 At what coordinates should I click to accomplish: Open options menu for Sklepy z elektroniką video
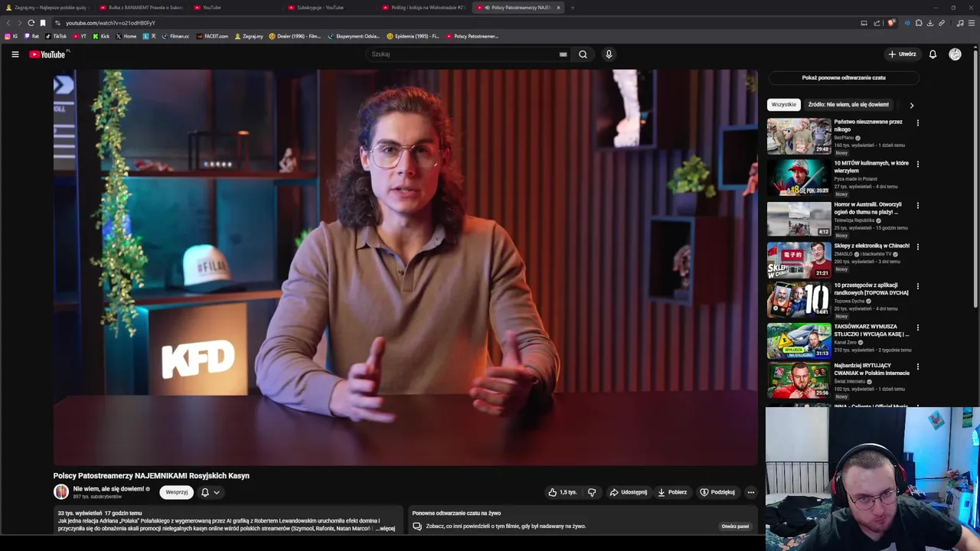point(917,246)
